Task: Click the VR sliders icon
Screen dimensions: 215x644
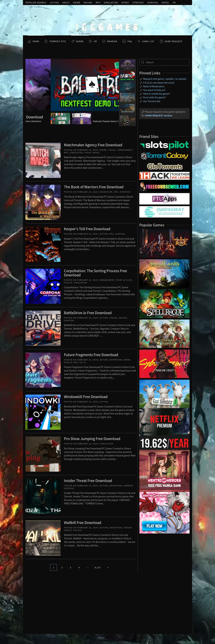Action: (x=90, y=41)
